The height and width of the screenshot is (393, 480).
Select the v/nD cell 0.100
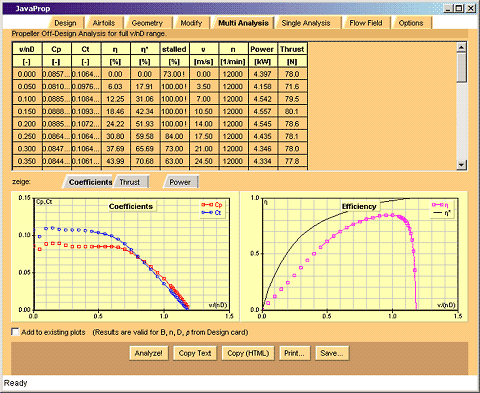[x=27, y=99]
